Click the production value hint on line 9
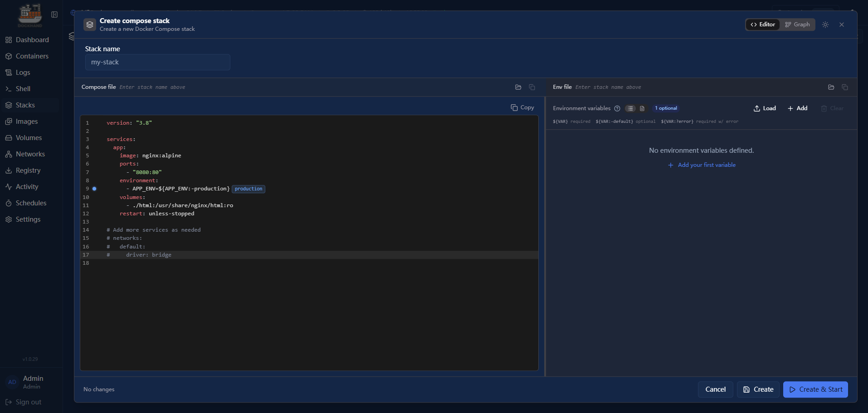This screenshot has width=868, height=413. coord(249,189)
